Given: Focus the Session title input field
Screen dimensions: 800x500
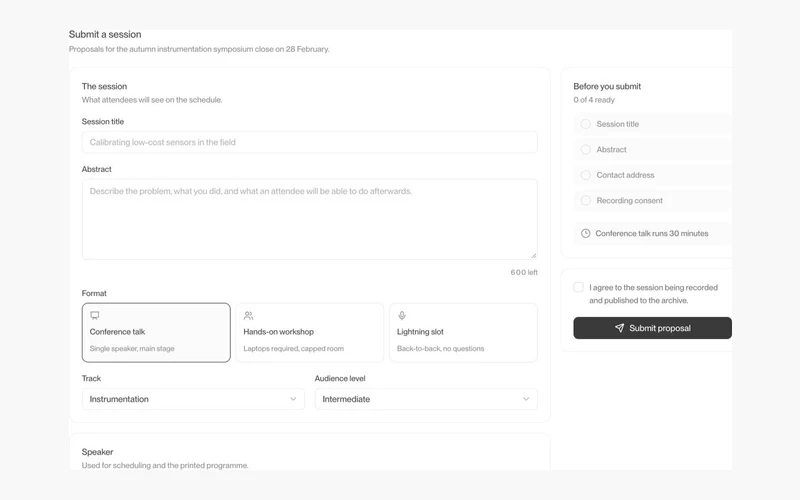Looking at the screenshot, I should click(310, 142).
